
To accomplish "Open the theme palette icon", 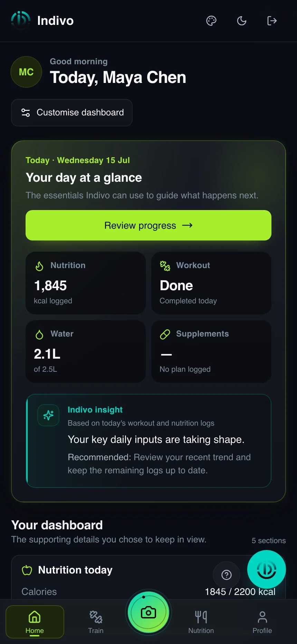I will (x=211, y=21).
